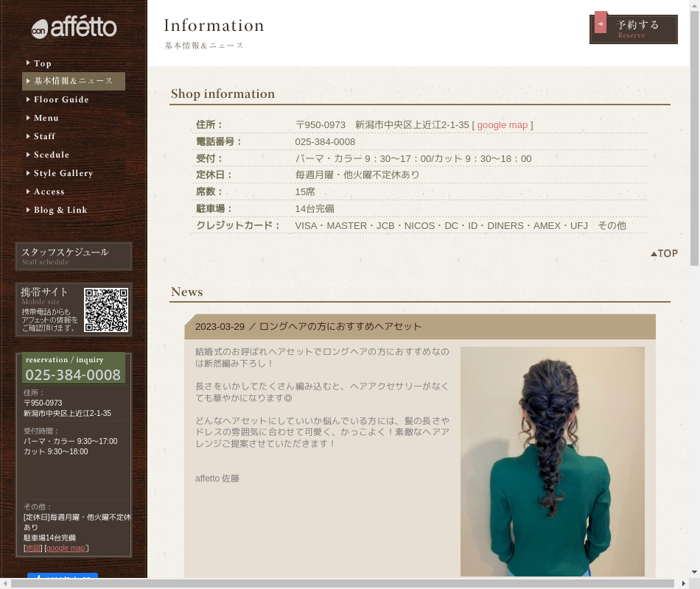Click the ▲TOP back-to-top icon
The image size is (700, 589).
point(664,253)
